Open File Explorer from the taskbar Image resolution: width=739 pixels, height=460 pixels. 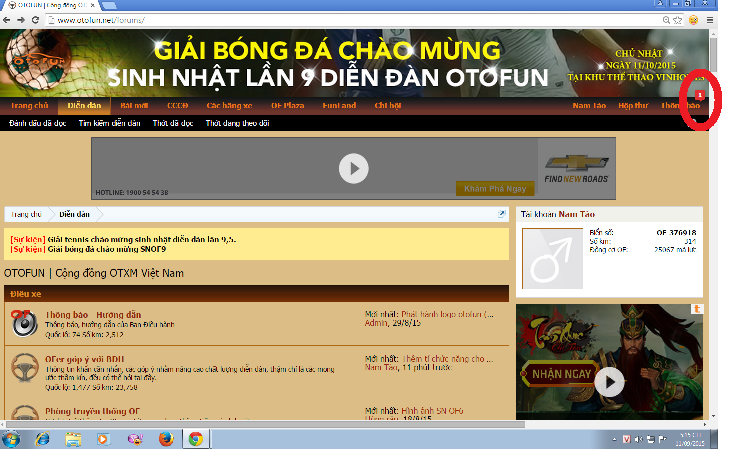click(x=73, y=439)
